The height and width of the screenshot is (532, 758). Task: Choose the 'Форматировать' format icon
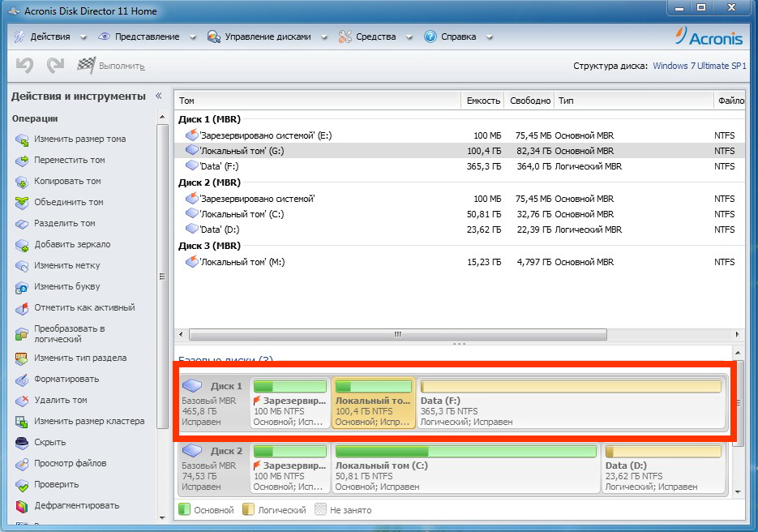coord(22,380)
